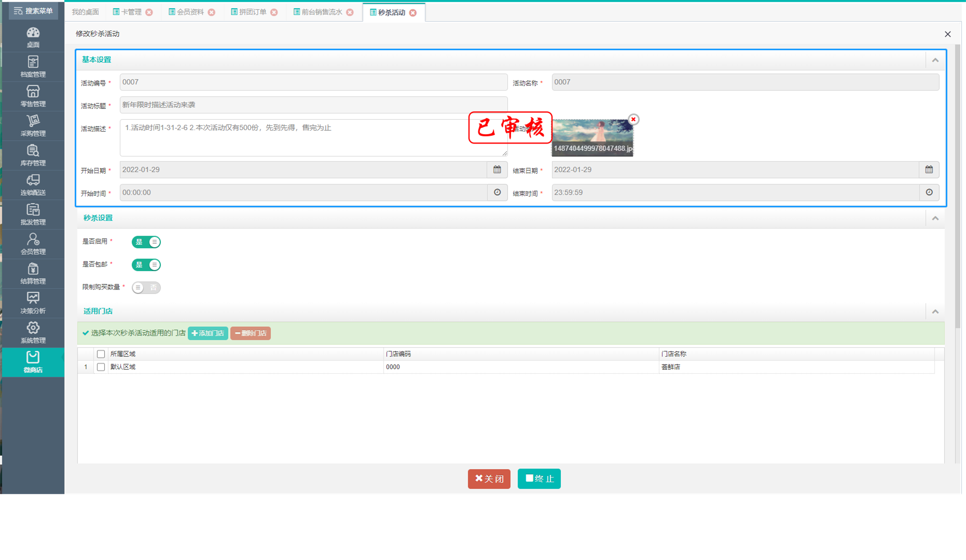
Task: Click the 开始日期 date field
Action: click(303, 170)
